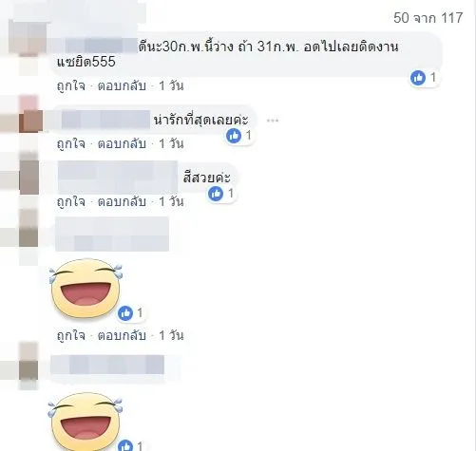The width and height of the screenshot is (476, 451).
Task: Click ถูกใจ under the first comment
Action: pyautogui.click(x=71, y=85)
